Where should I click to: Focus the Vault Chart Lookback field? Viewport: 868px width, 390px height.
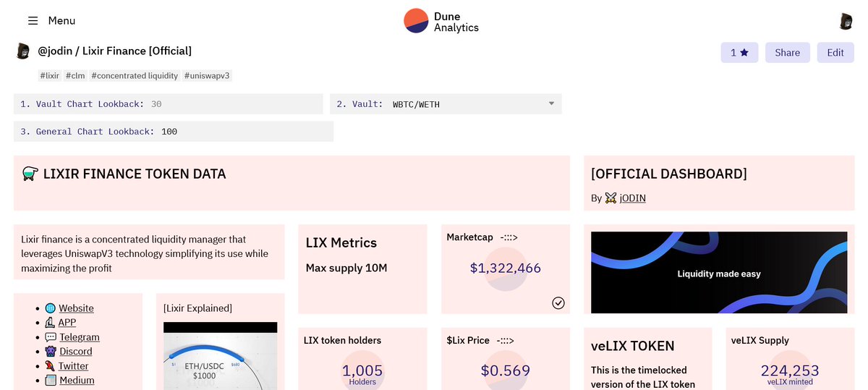tap(168, 104)
